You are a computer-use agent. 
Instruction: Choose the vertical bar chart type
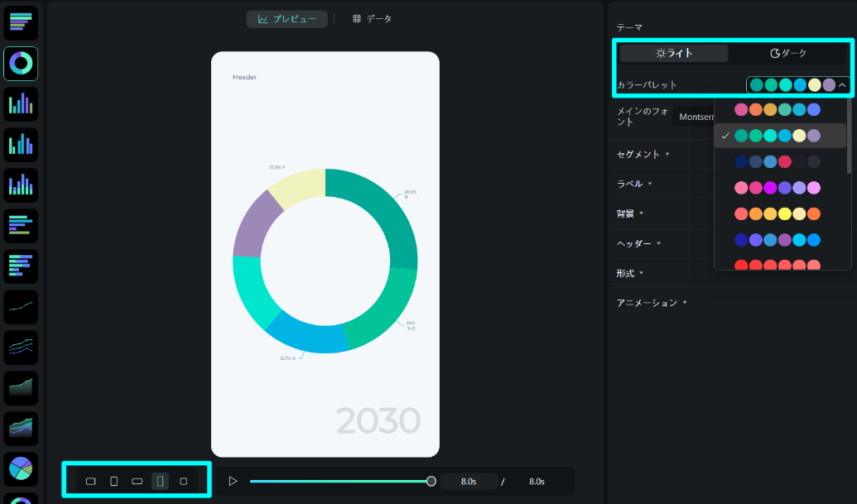pos(21,103)
